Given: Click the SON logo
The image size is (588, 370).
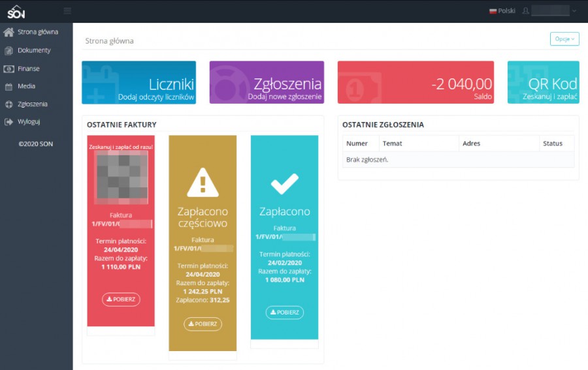Looking at the screenshot, I should 16,12.
